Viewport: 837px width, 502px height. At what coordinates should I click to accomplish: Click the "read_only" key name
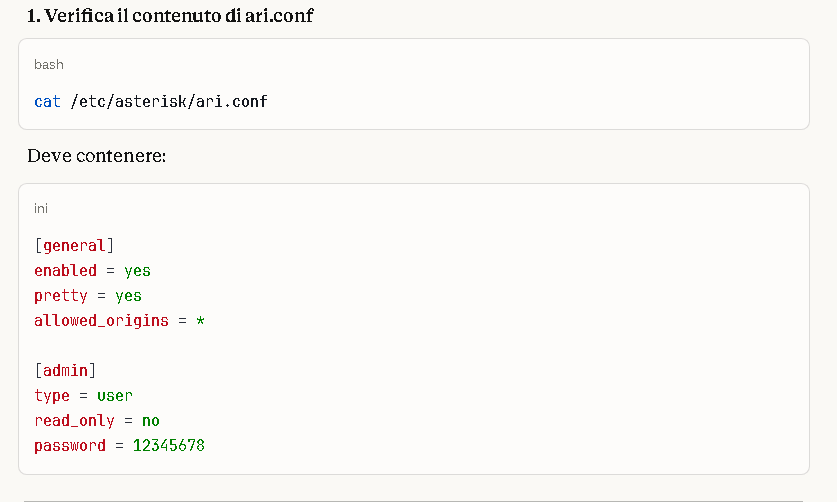point(74,421)
